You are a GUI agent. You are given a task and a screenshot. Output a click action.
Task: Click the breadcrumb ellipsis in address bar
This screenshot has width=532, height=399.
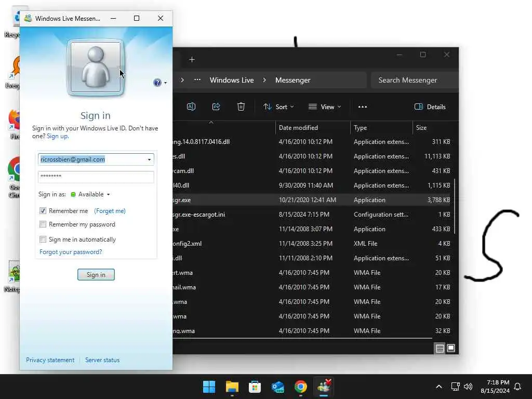pos(197,80)
